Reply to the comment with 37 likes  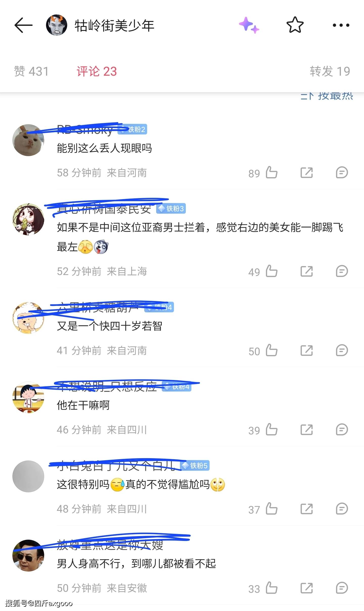[342, 509]
